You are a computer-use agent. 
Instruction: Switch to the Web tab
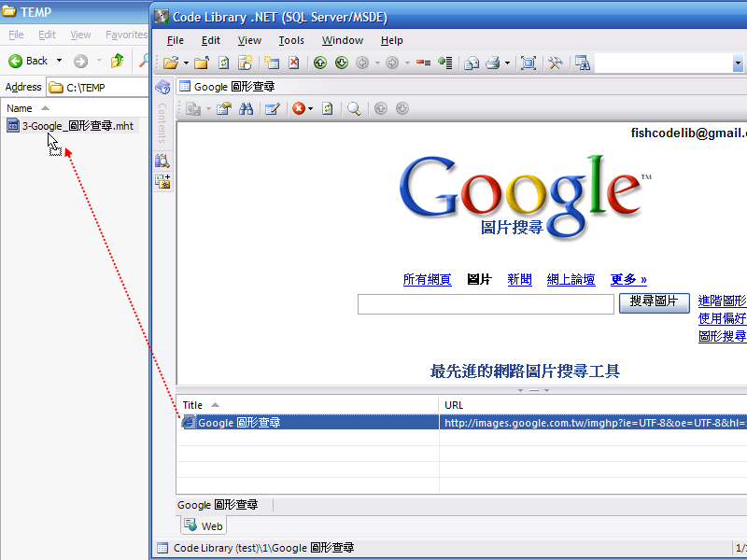[x=204, y=525]
